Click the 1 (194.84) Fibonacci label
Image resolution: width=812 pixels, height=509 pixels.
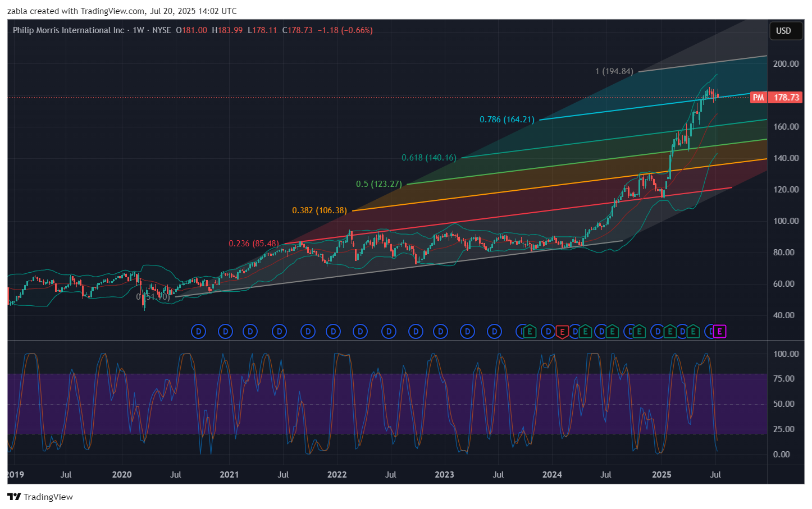614,71
